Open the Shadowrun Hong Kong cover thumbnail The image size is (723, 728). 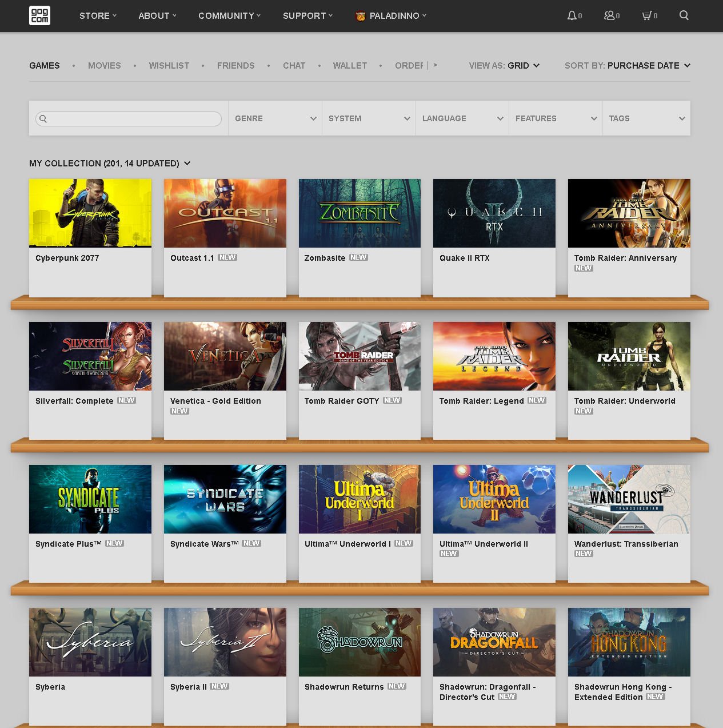click(629, 642)
